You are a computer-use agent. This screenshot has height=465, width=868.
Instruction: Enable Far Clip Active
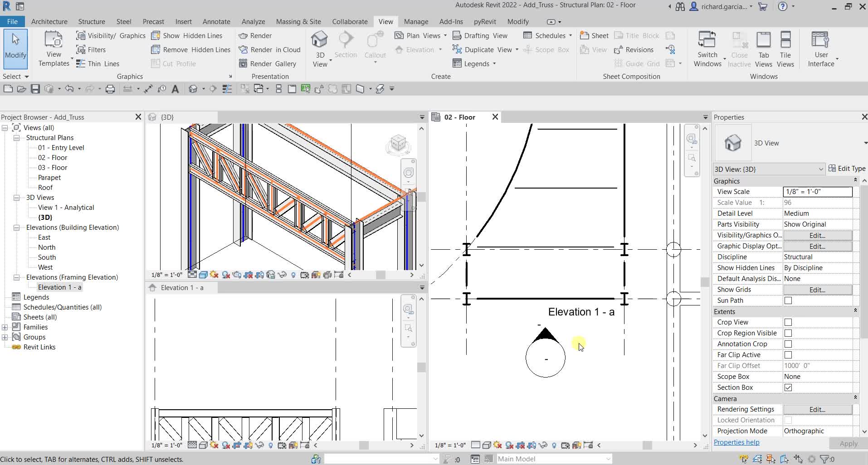(788, 355)
